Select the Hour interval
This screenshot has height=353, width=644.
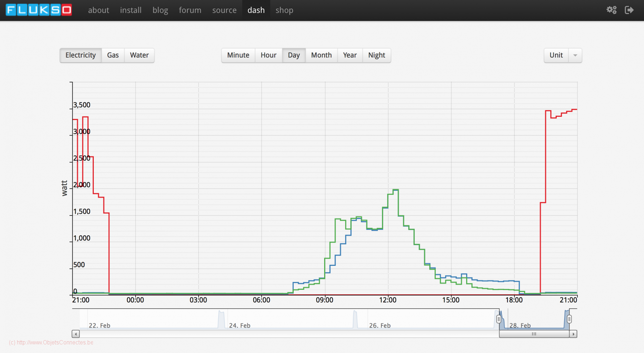coord(268,55)
